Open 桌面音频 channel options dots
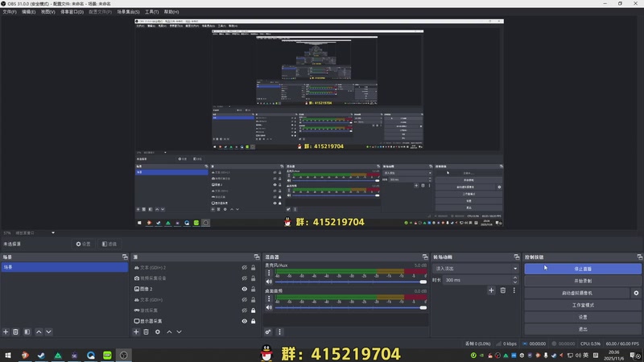Viewport: 644px width, 362px height. [269, 298]
